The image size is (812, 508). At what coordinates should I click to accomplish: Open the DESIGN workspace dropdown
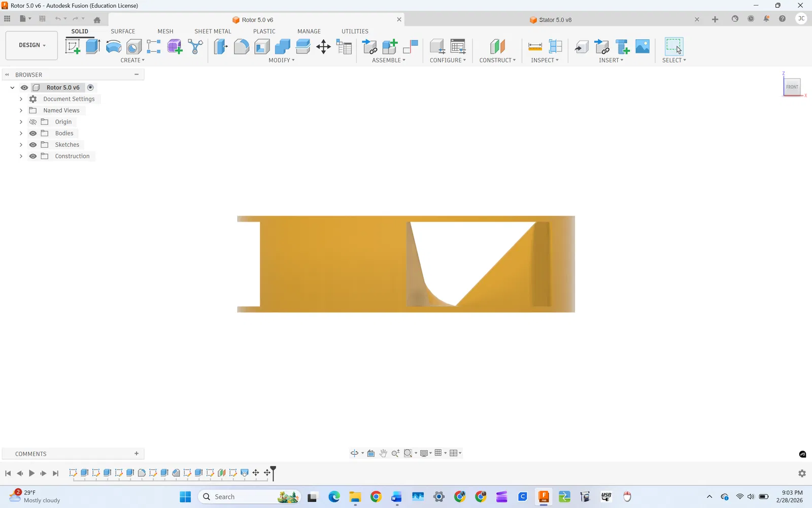[x=31, y=45]
